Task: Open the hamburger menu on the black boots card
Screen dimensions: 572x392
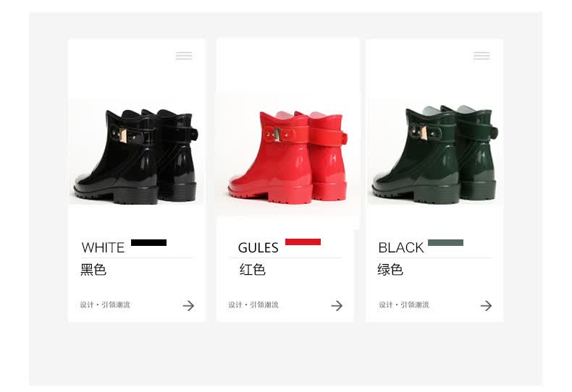Action: 183,56
